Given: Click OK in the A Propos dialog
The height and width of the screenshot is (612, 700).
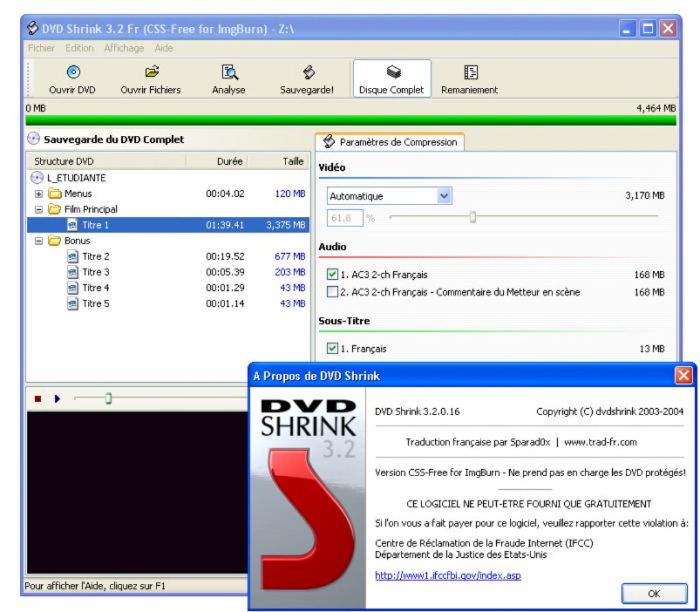Looking at the screenshot, I should click(x=654, y=593).
